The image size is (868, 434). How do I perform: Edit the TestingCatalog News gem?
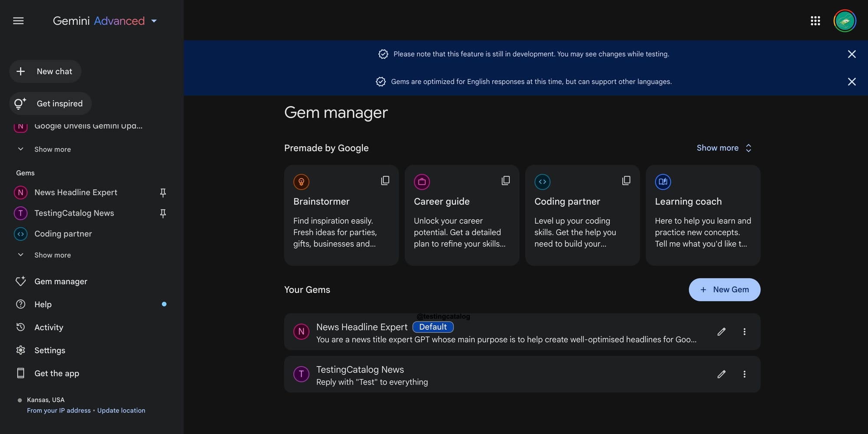[x=721, y=374]
